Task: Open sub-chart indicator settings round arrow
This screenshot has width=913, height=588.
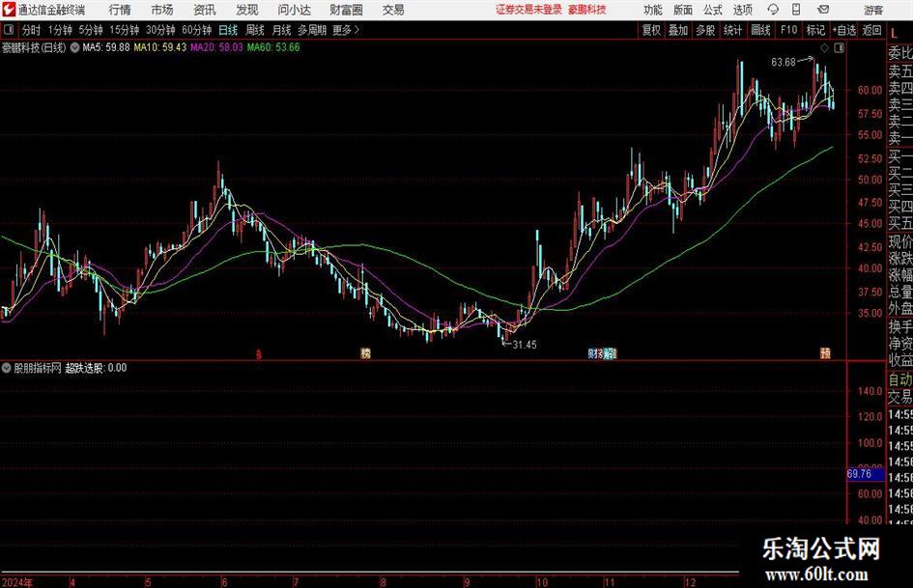Action: (7, 368)
